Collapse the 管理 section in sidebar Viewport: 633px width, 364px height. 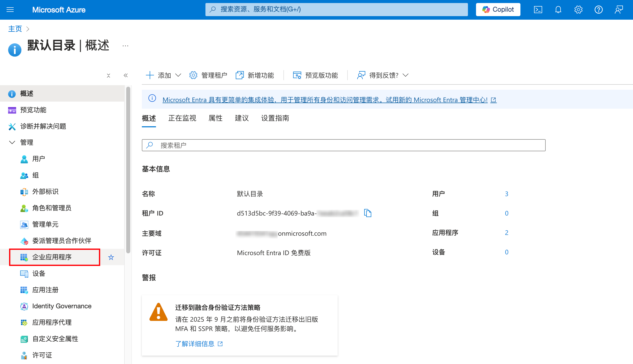click(12, 142)
